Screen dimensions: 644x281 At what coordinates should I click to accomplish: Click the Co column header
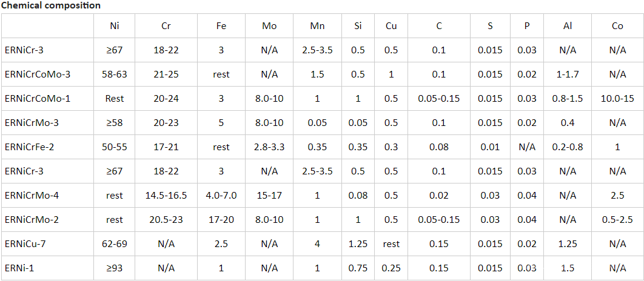pos(617,26)
